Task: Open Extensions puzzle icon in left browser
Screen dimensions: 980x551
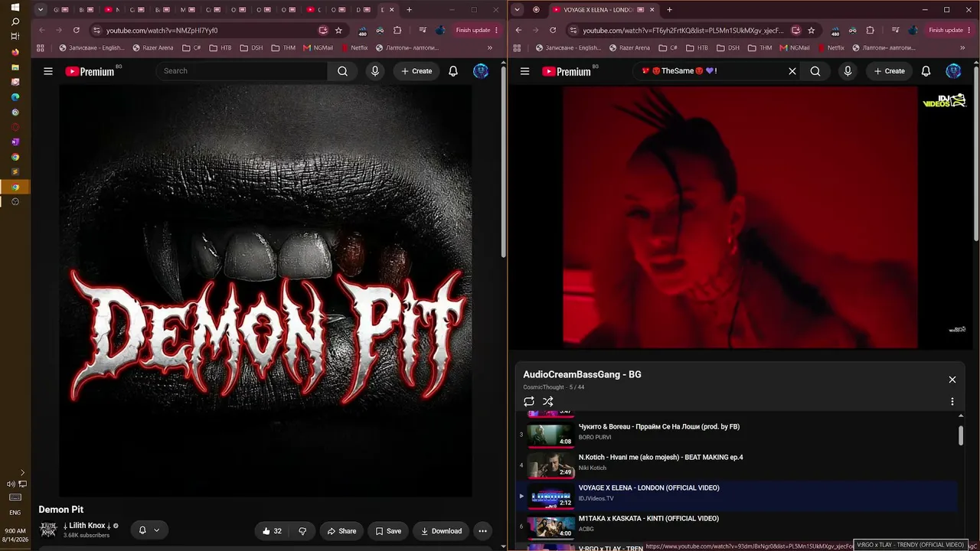Action: [397, 31]
